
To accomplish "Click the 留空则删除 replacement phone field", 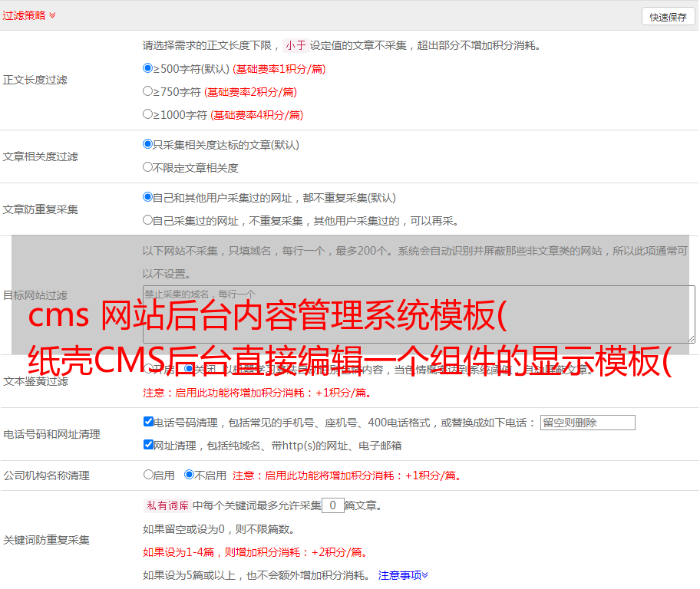I will pyautogui.click(x=587, y=423).
